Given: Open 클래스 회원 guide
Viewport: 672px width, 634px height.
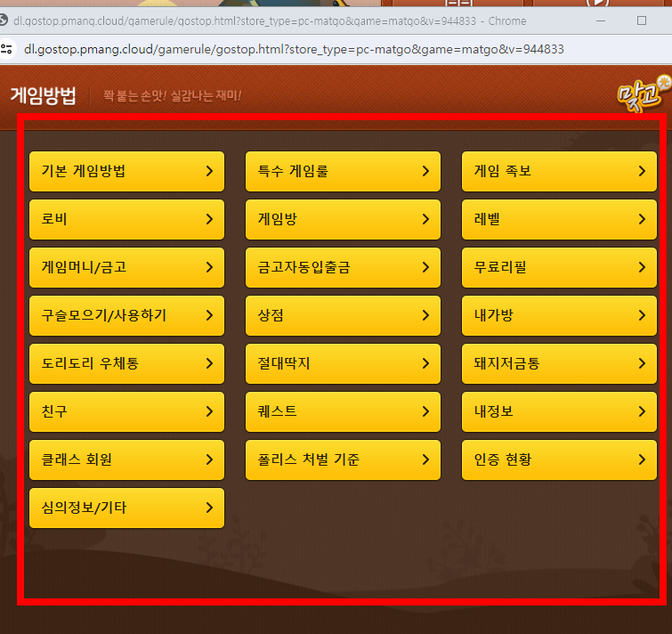Looking at the screenshot, I should click(126, 459).
